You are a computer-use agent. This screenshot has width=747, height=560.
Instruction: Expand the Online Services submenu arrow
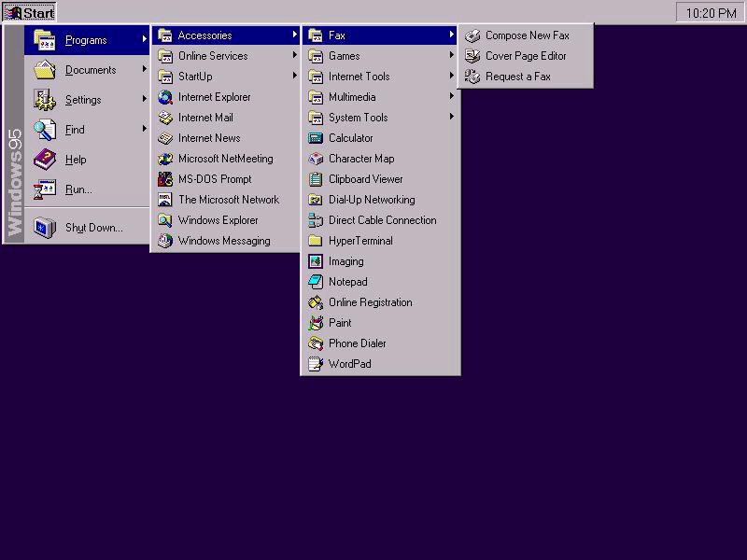click(x=295, y=56)
